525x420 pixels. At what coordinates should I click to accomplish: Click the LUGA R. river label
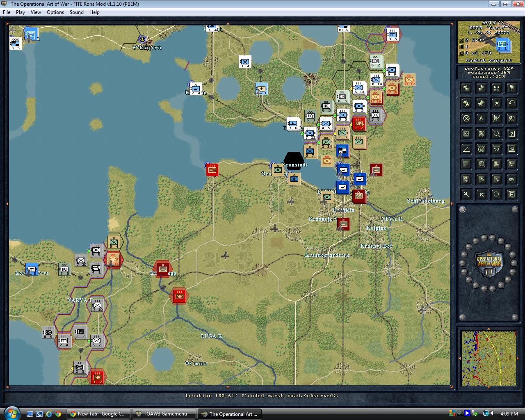click(x=212, y=336)
